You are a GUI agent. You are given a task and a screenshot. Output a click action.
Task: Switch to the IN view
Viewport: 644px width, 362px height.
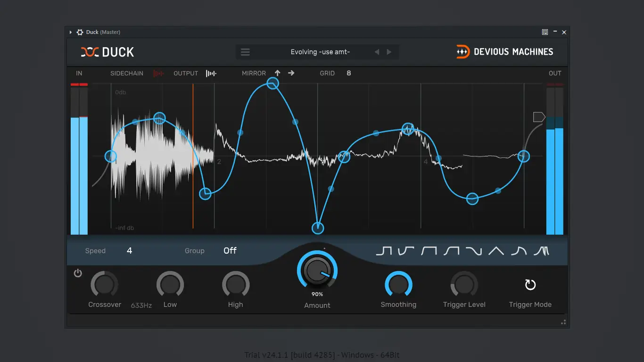click(x=79, y=73)
